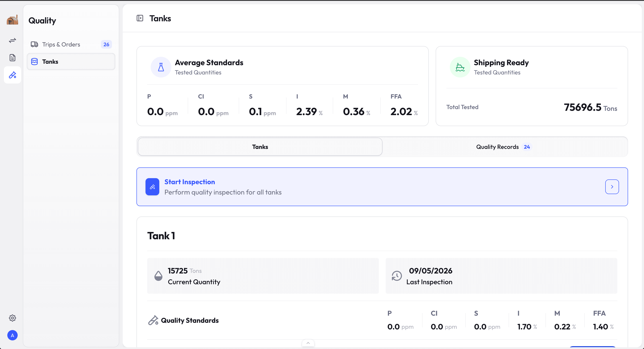Click the average FFA value 2.02
The image size is (644, 349).
tap(401, 111)
